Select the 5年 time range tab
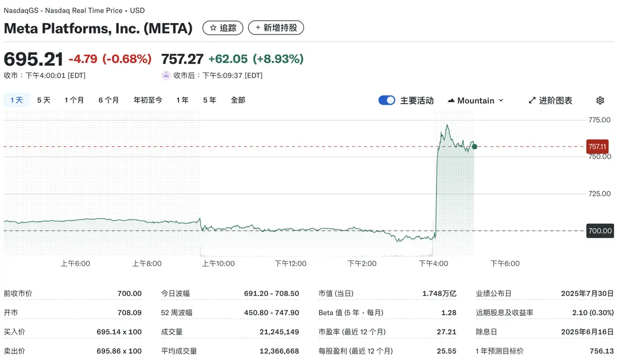Viewport: 617px width, 364px height. coord(209,100)
